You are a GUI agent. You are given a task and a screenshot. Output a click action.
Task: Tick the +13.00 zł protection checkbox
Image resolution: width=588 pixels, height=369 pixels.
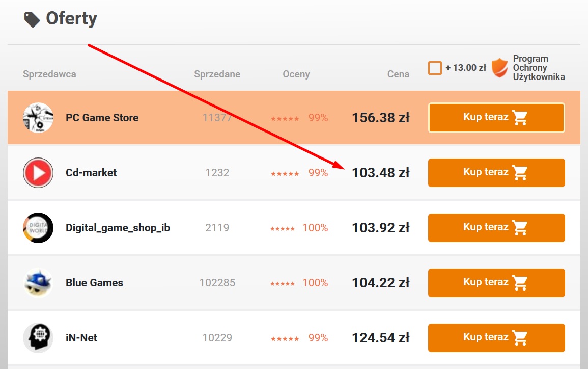(x=435, y=68)
